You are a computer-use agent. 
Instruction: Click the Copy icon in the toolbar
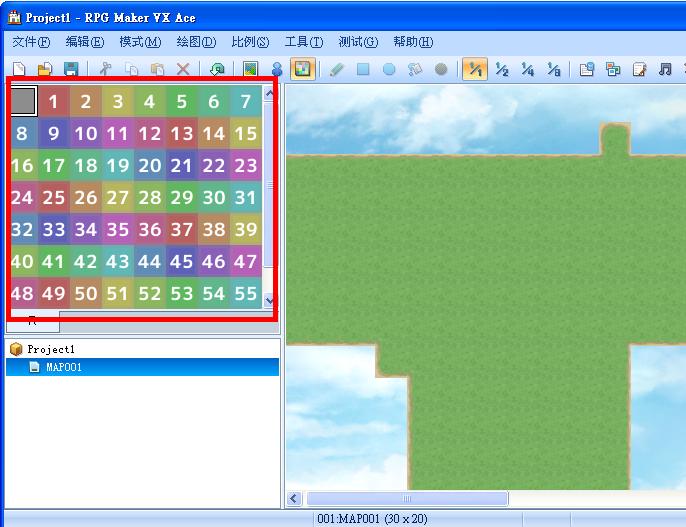coord(131,69)
